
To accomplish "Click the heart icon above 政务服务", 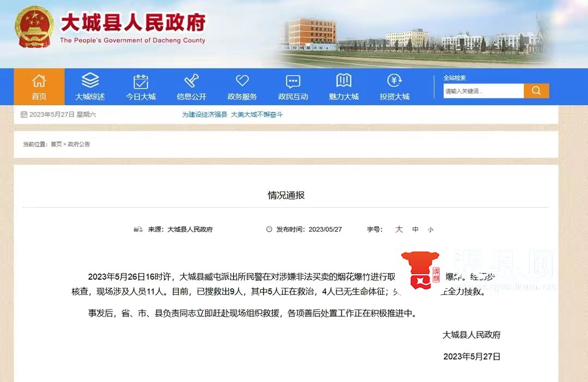I will 242,81.
